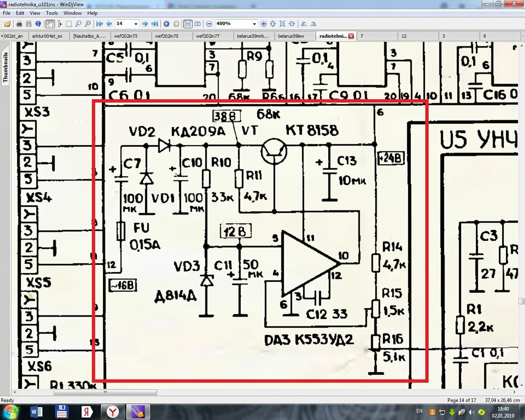The height and width of the screenshot is (420, 525).
Task: Select the rectangle selection tool
Action: point(69,24)
